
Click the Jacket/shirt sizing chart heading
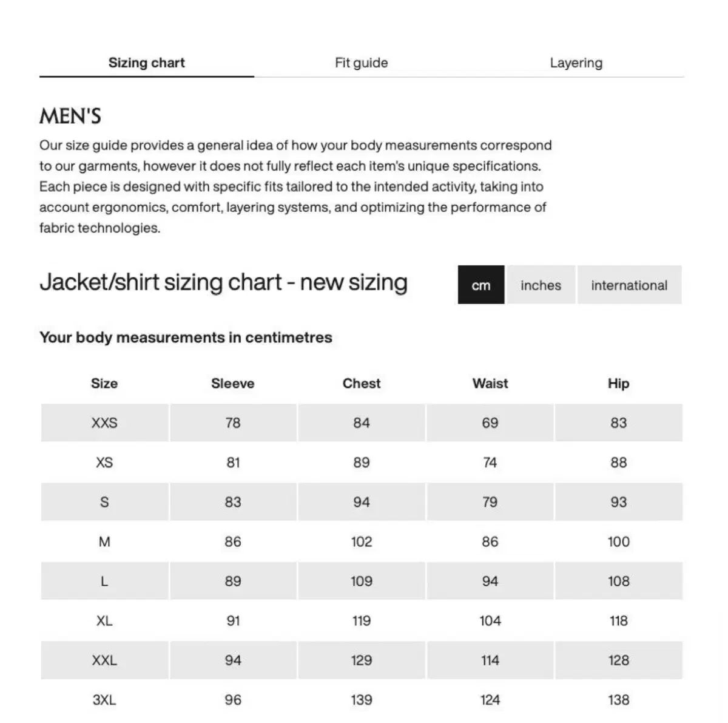(x=223, y=283)
